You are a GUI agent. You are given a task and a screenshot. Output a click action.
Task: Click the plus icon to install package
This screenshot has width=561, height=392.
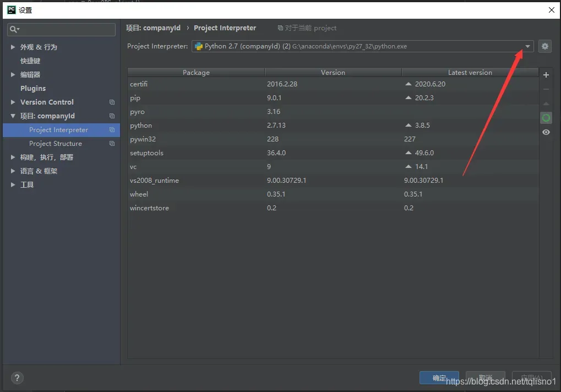546,75
